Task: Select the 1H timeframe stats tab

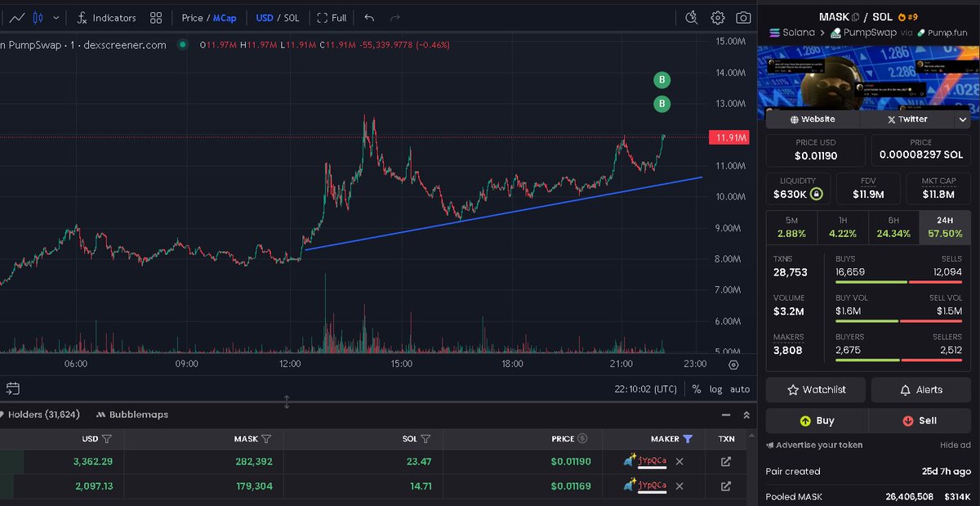Action: coord(843,227)
